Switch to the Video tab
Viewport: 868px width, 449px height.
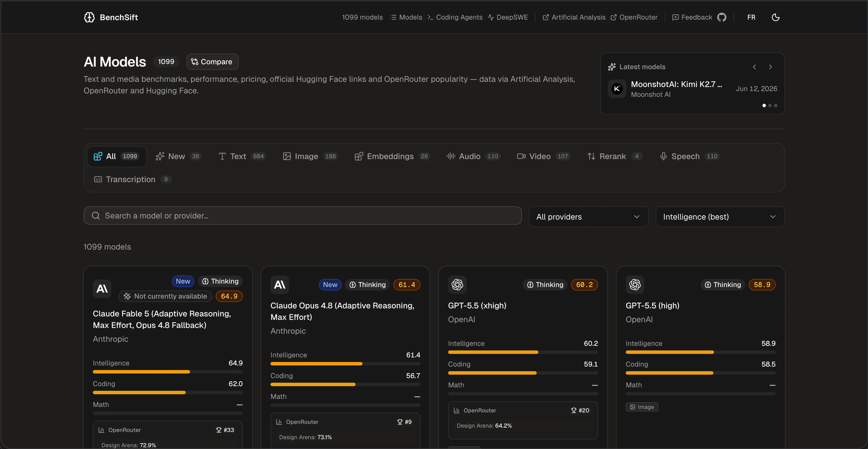(544, 156)
